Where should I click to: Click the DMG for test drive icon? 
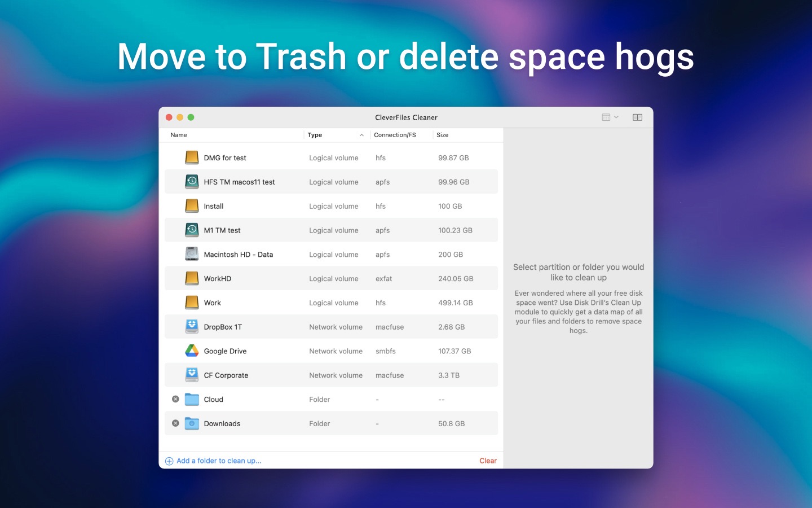click(192, 157)
